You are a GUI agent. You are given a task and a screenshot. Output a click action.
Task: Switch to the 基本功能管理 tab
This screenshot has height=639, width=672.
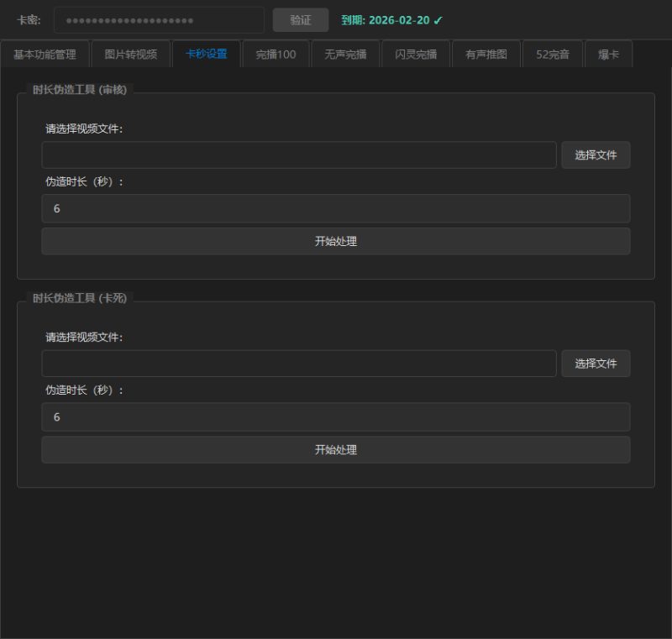pyautogui.click(x=45, y=55)
